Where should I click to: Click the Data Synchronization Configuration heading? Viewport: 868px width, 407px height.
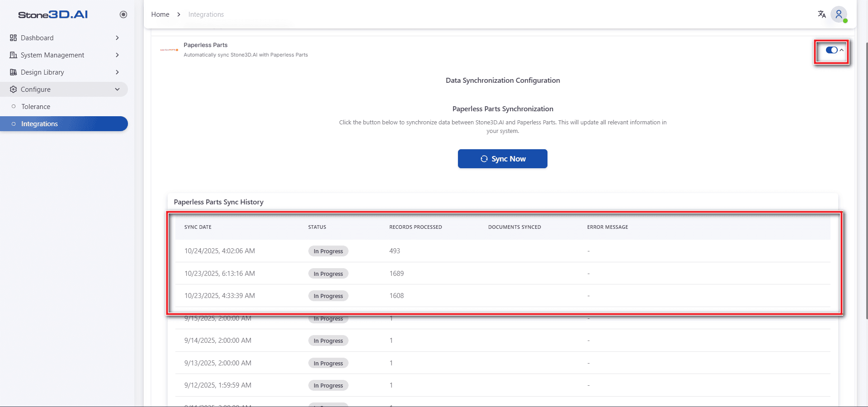[503, 80]
